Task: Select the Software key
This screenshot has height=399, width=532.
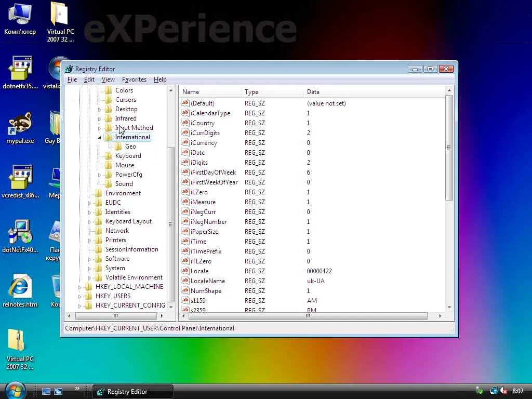Action: [x=117, y=259]
